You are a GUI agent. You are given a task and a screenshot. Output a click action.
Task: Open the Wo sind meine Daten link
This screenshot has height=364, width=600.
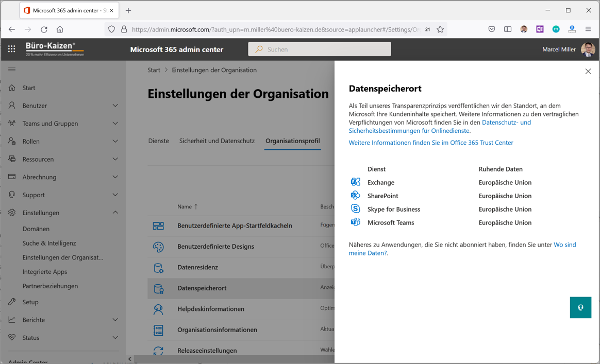[x=565, y=245]
